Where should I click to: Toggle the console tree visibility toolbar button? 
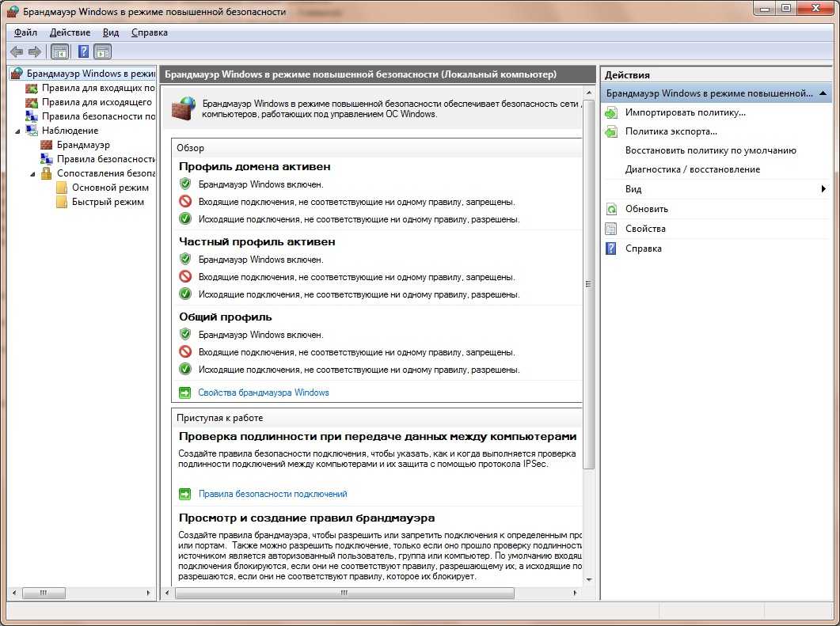(59, 51)
